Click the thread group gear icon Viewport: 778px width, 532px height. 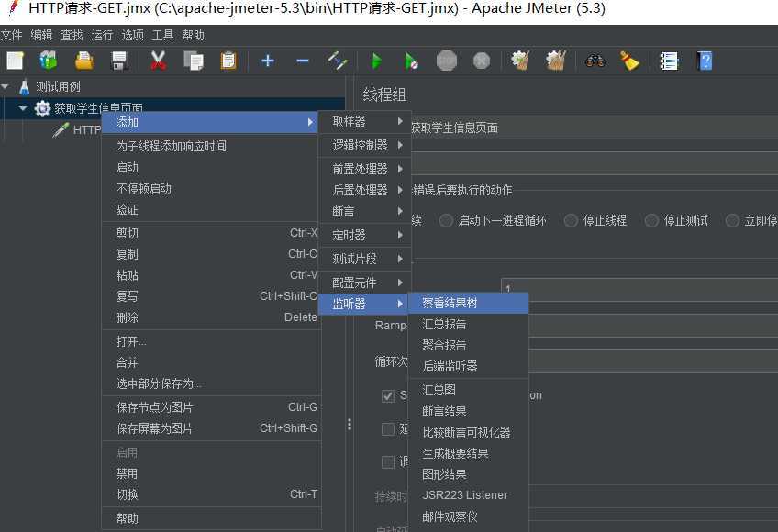coord(43,108)
